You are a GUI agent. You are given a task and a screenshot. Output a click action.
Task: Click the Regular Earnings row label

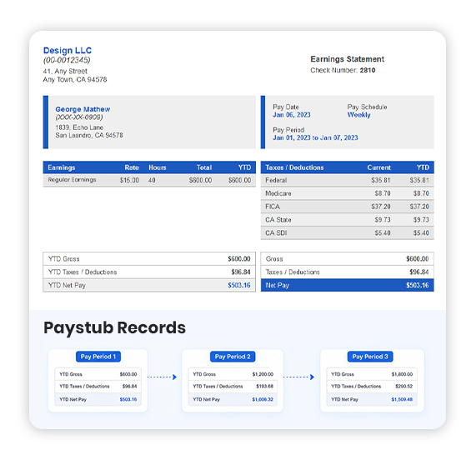tap(72, 180)
